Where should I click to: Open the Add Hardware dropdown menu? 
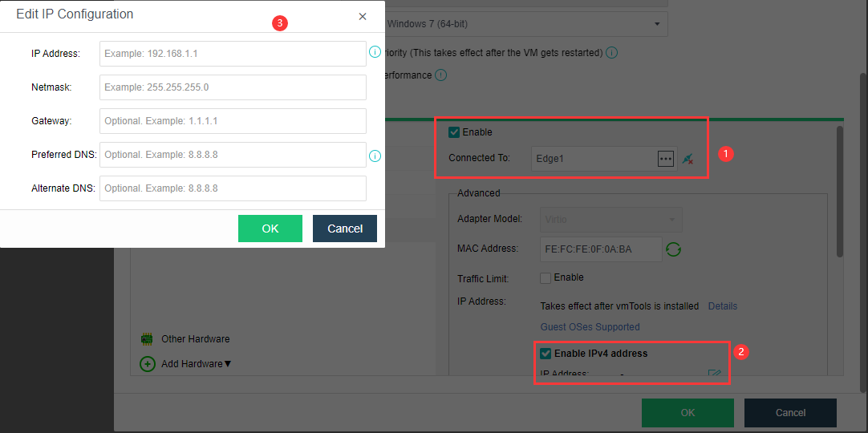tap(197, 364)
